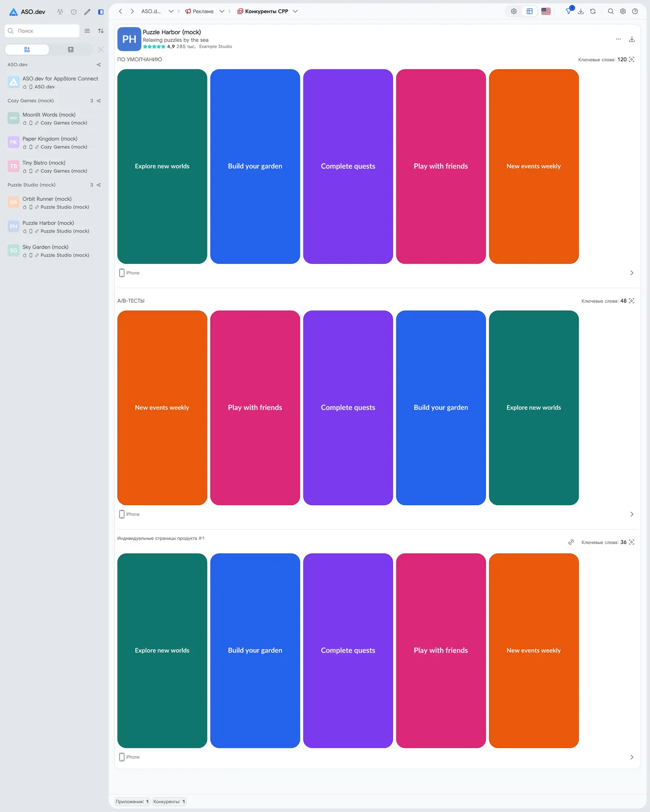The height and width of the screenshot is (812, 650).
Task: Click the scan frame icon beside sidebar tabs
Action: tap(101, 50)
